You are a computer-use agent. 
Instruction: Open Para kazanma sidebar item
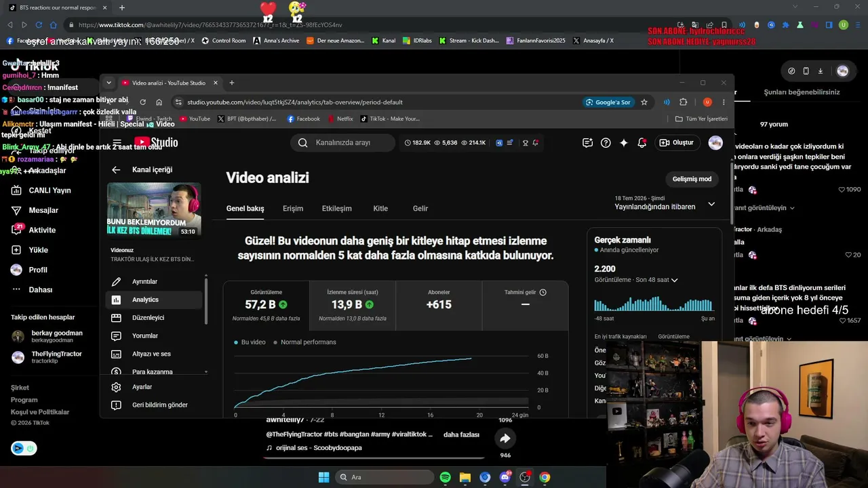point(155,371)
